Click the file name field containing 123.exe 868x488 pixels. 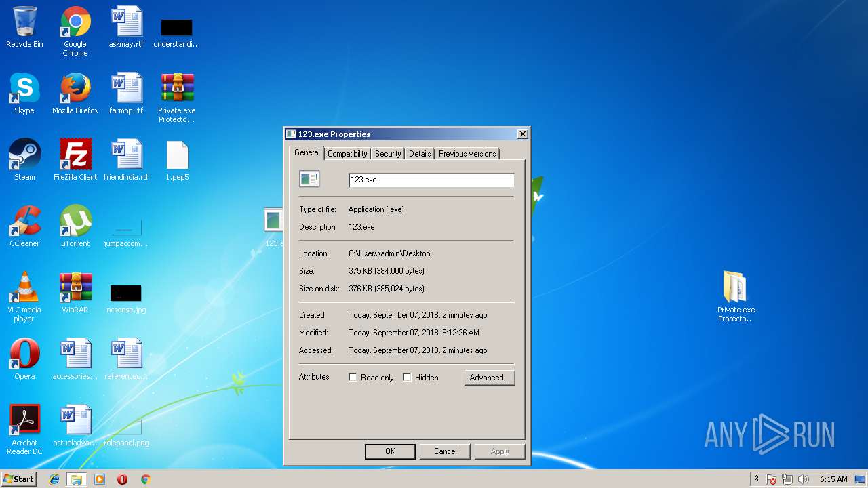(x=431, y=180)
